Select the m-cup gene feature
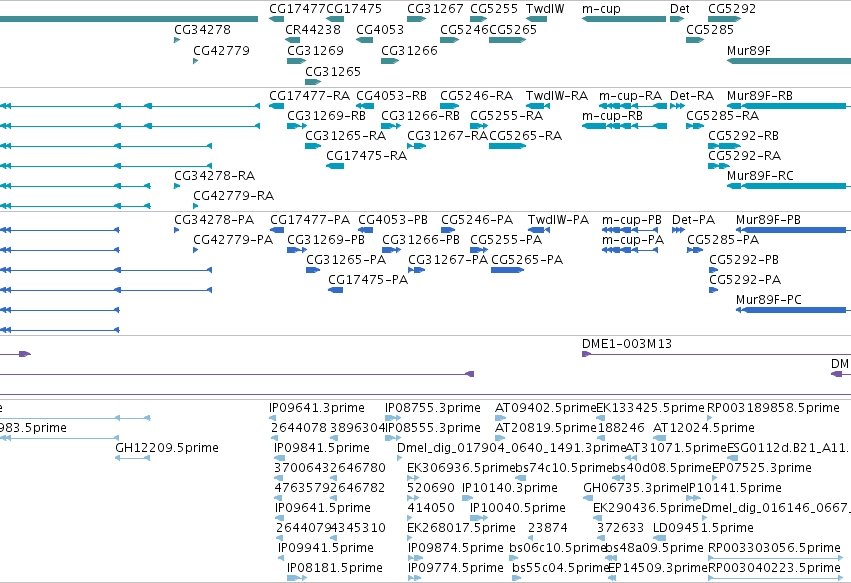 [x=624, y=19]
